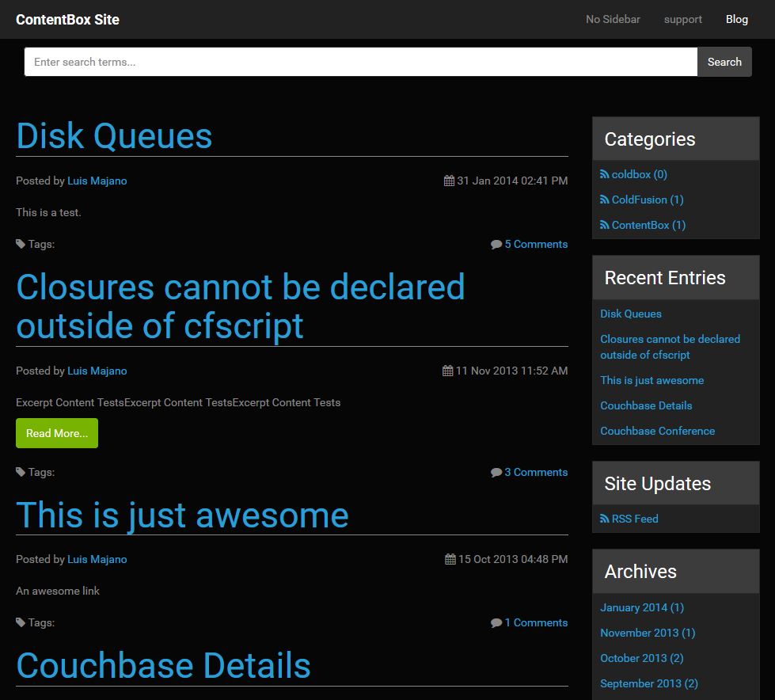775x700 pixels.
Task: Click the RSS icon beside ColdFusion category
Action: coord(605,200)
